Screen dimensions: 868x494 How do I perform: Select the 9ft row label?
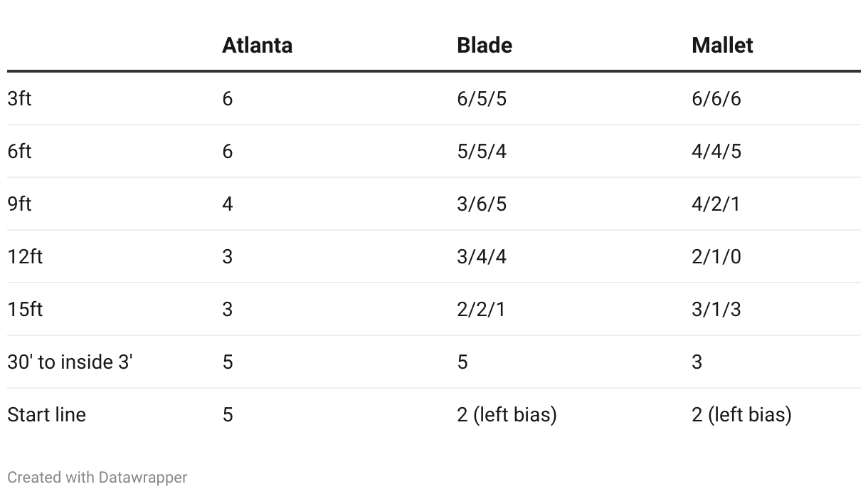[x=19, y=204]
